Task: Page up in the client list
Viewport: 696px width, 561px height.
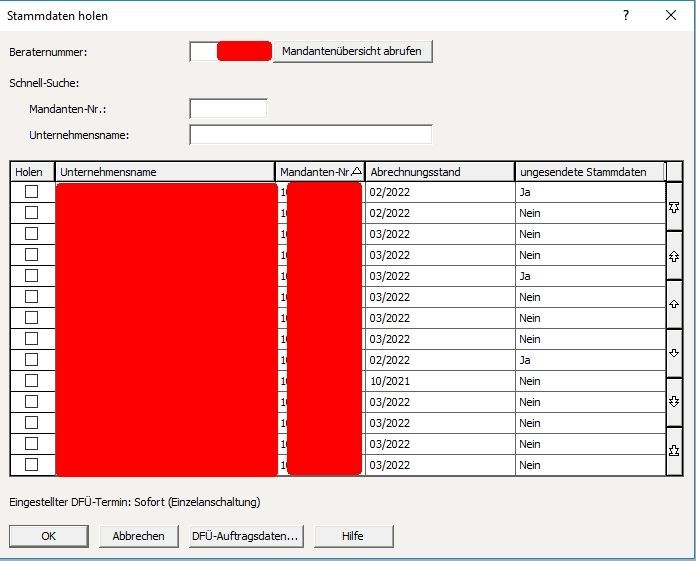Action: click(x=674, y=256)
